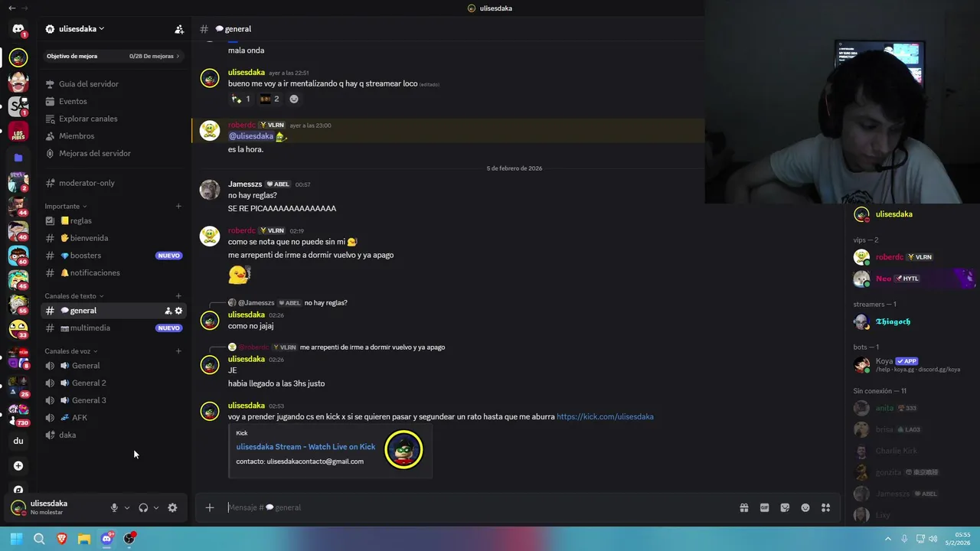The image size is (980, 551).
Task: Open the kick.com/ulisesdaka link
Action: [x=605, y=417]
